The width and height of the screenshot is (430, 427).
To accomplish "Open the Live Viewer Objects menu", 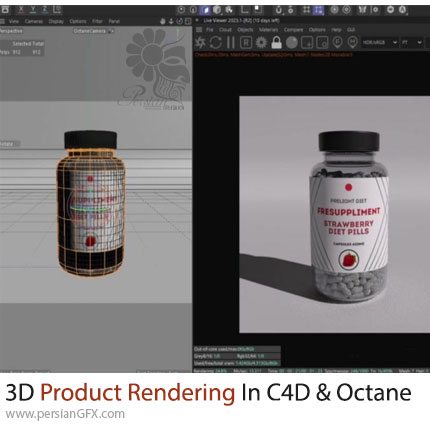I will (245, 30).
